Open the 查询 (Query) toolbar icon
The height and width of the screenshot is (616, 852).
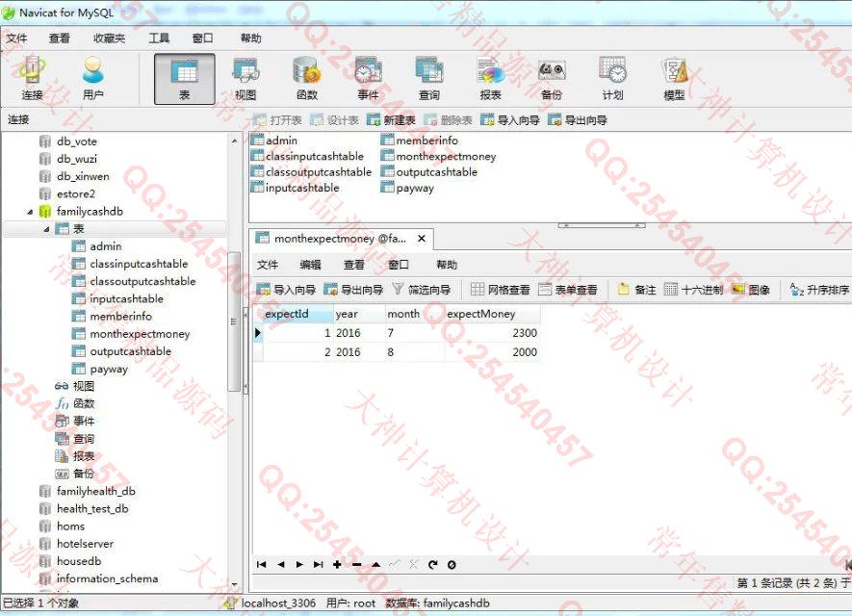pos(429,79)
